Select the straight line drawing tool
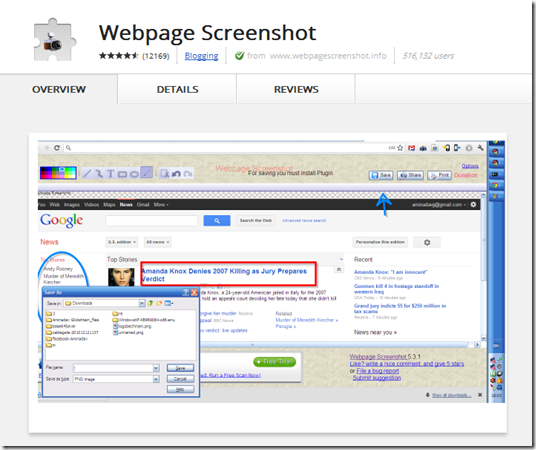Screen dimensions: 536x450 88,173
